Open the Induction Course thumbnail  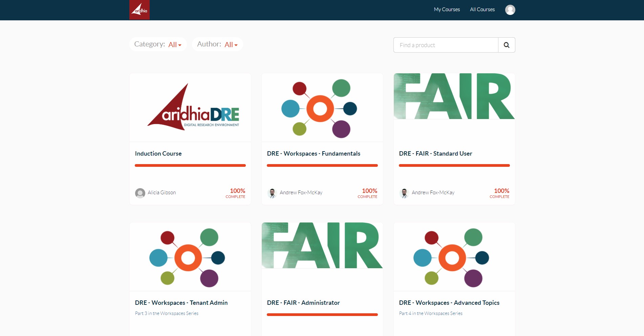pyautogui.click(x=190, y=107)
